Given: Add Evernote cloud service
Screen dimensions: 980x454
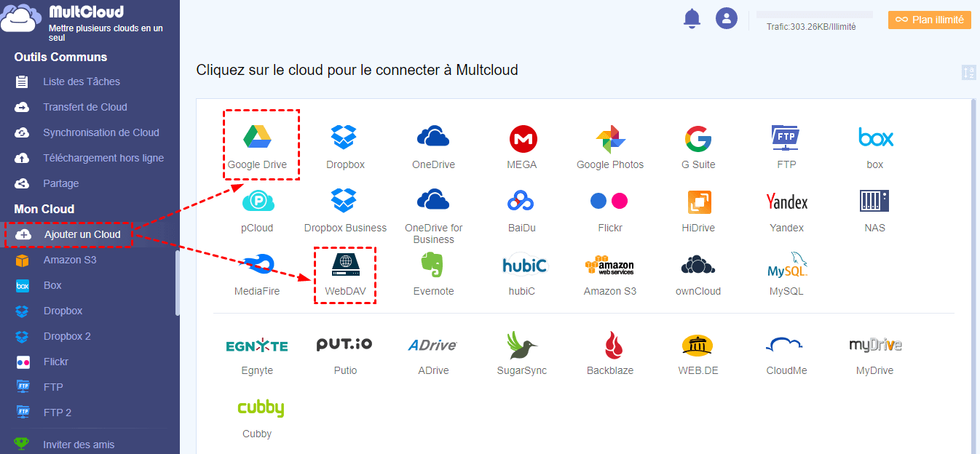Looking at the screenshot, I should click(433, 265).
